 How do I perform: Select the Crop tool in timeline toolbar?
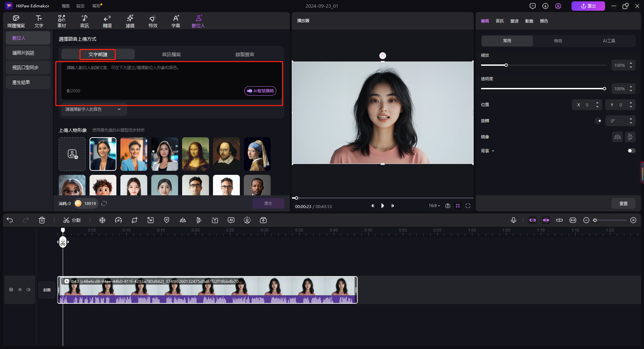[x=135, y=220]
